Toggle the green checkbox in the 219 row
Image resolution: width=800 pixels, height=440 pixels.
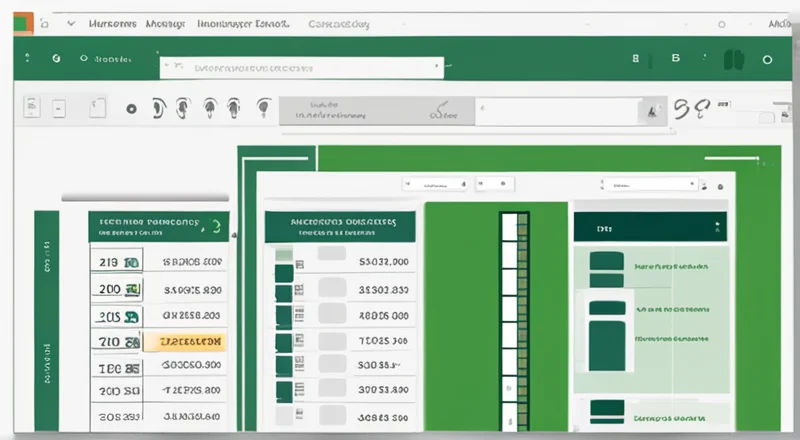point(130,263)
